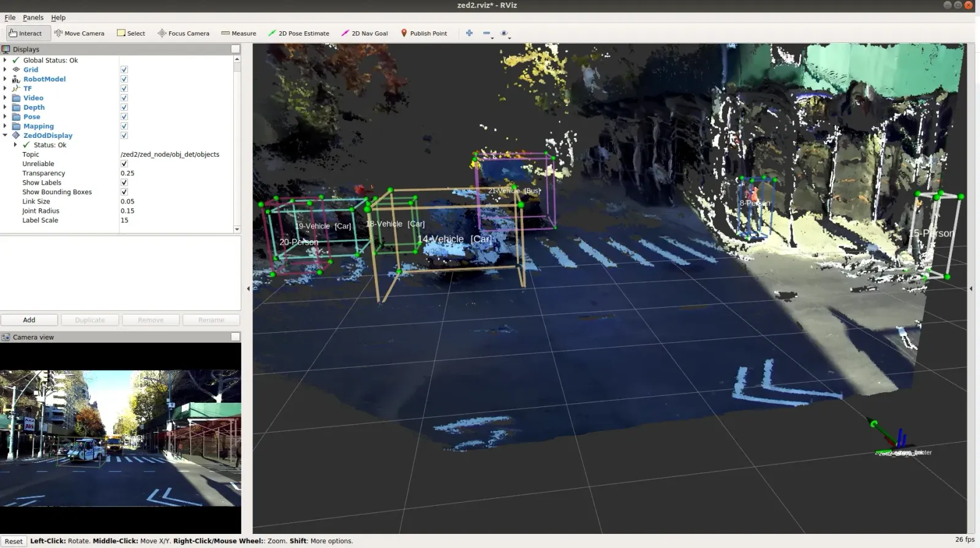Uncheck the Grid display checkbox
This screenshot has height=548, width=980.
tap(124, 70)
